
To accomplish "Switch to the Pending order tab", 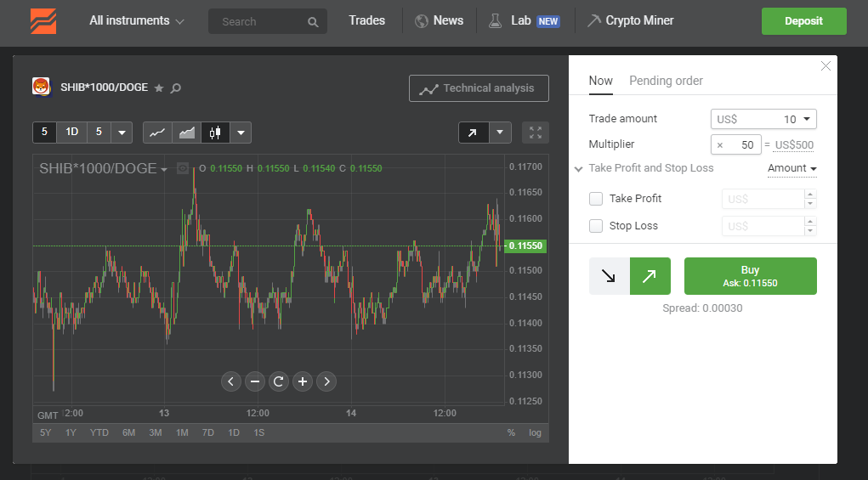I will pyautogui.click(x=666, y=81).
